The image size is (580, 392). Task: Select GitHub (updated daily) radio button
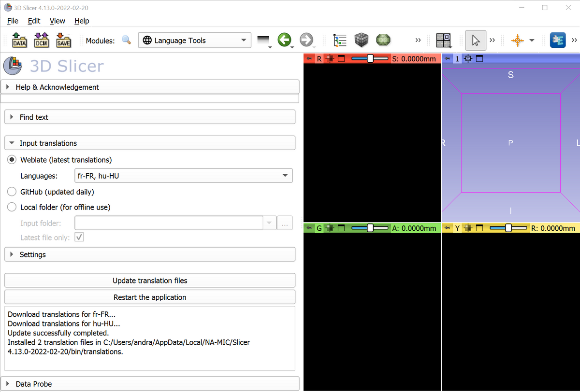coord(12,192)
